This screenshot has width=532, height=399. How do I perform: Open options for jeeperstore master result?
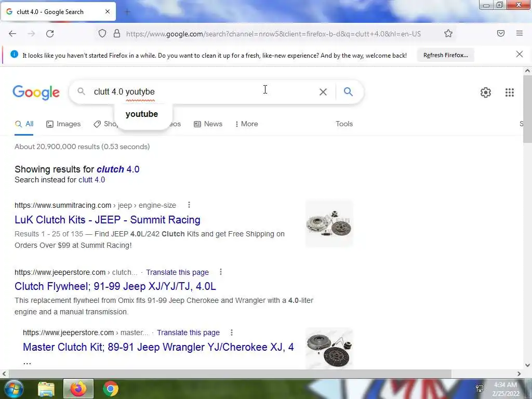[x=231, y=332]
